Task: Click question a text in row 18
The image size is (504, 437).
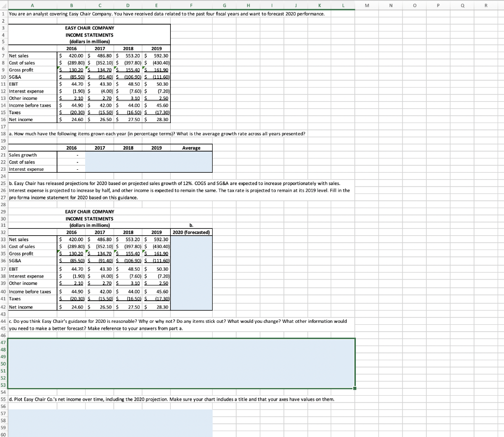Action: click(x=157, y=134)
